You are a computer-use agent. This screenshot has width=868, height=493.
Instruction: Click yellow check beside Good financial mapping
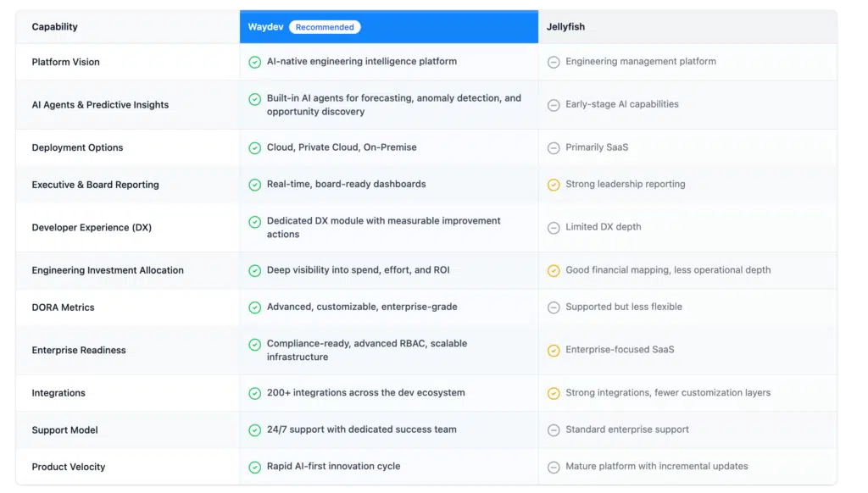554,270
